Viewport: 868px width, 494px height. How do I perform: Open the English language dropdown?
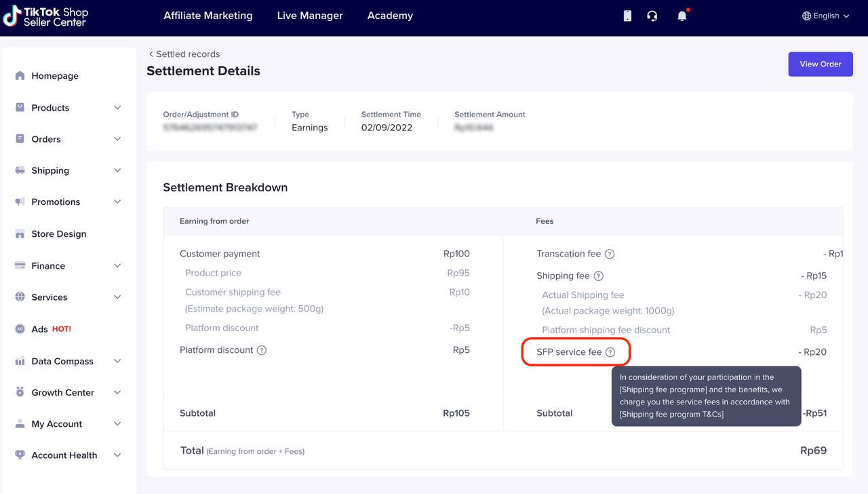pyautogui.click(x=825, y=16)
